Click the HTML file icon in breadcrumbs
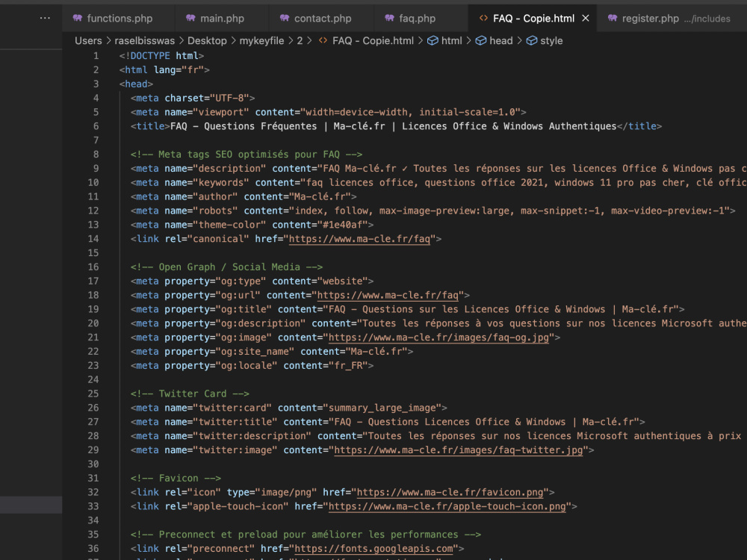This screenshot has width=747, height=560. [323, 41]
